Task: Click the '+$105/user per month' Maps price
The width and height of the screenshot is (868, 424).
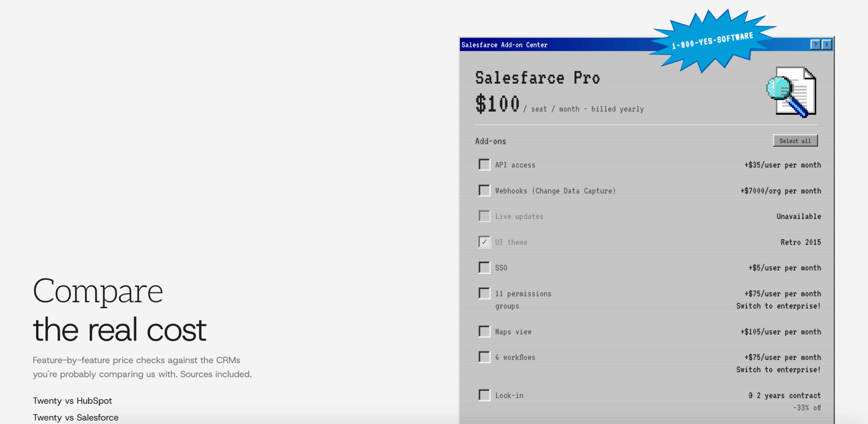Action: tap(781, 332)
